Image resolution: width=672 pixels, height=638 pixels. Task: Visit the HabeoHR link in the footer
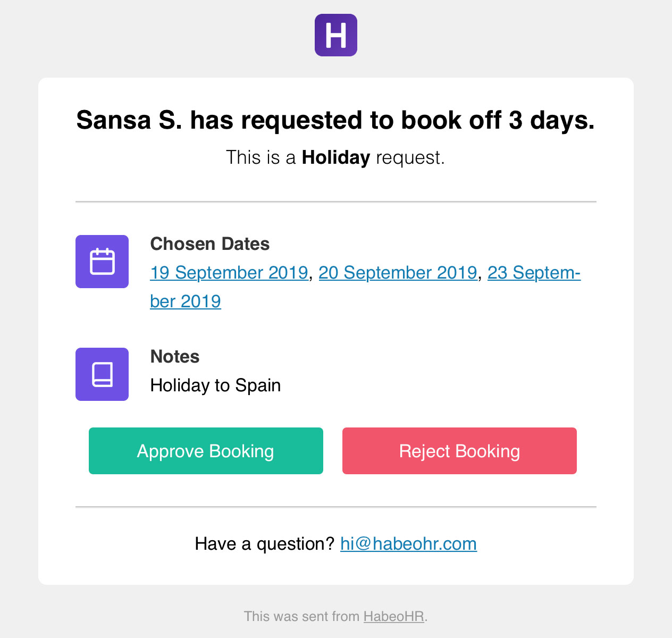(393, 616)
